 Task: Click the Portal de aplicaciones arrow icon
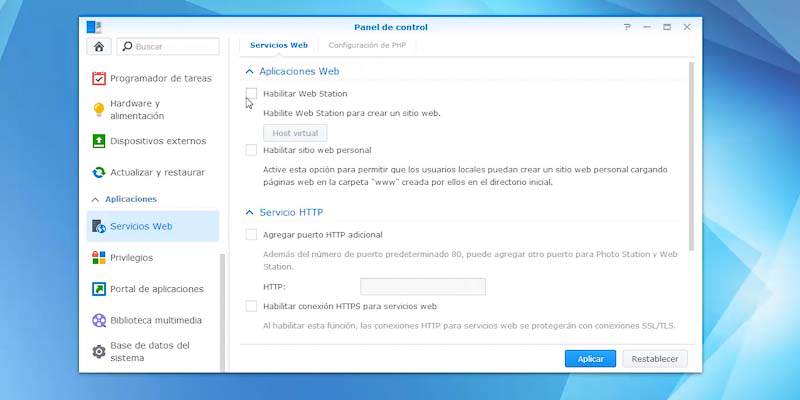98,289
